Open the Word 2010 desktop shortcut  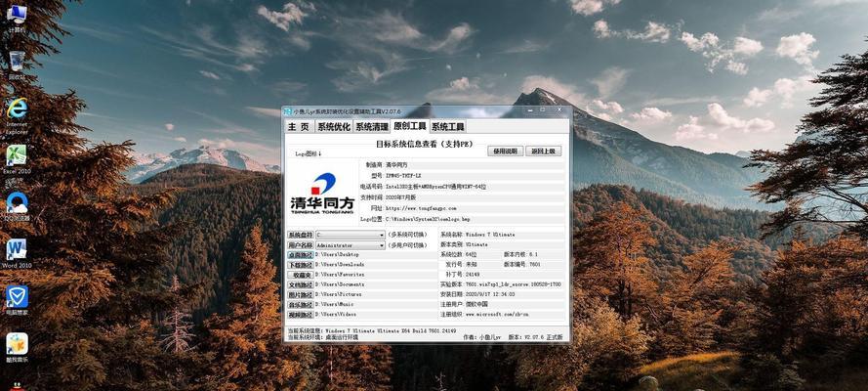click(17, 253)
